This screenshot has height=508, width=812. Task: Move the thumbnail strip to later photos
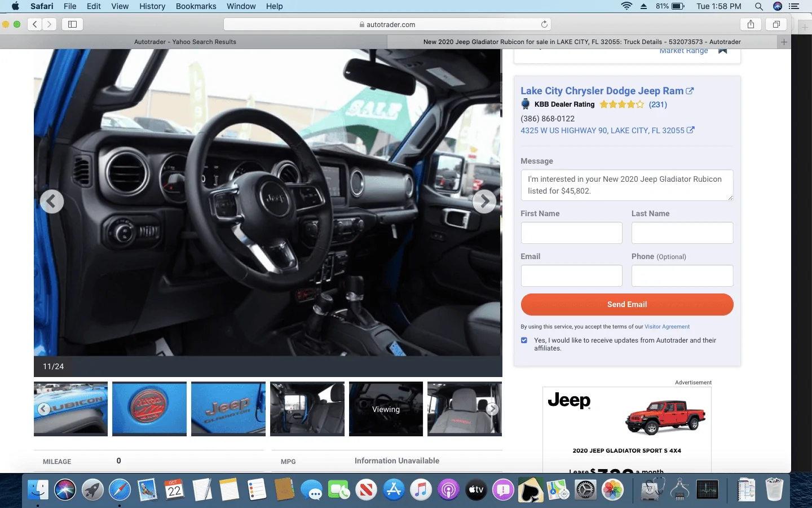coord(492,409)
